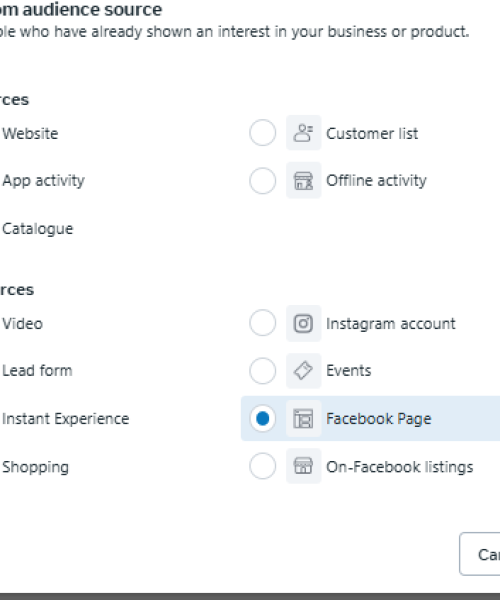
Task: Click the Lead form source label
Action: 37,371
